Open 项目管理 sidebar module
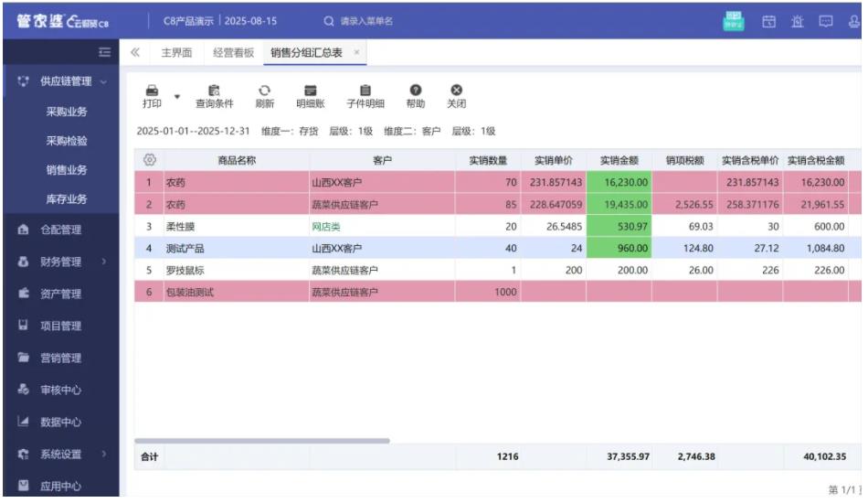 61,326
